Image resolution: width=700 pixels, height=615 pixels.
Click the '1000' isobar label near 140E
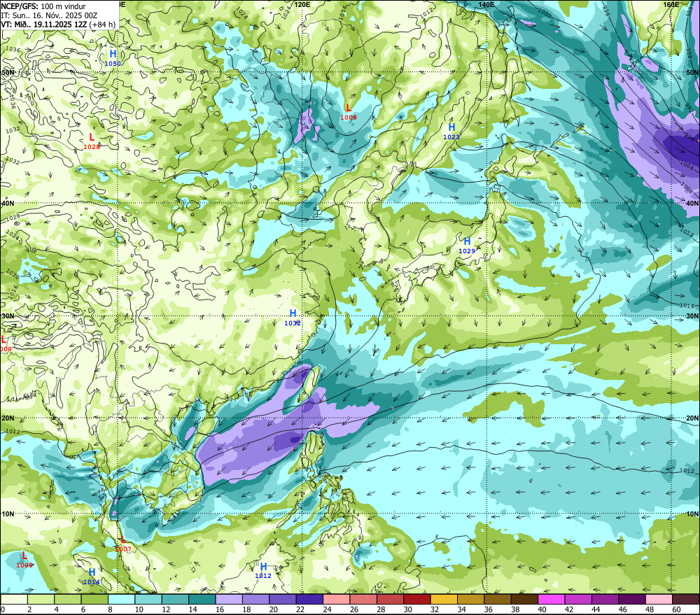(x=544, y=14)
